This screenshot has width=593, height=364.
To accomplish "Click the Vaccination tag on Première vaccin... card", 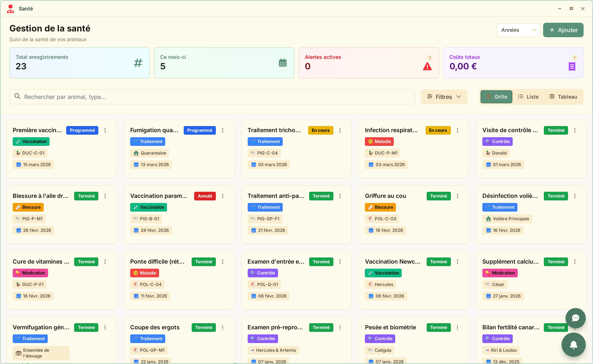I will click(x=31, y=142).
